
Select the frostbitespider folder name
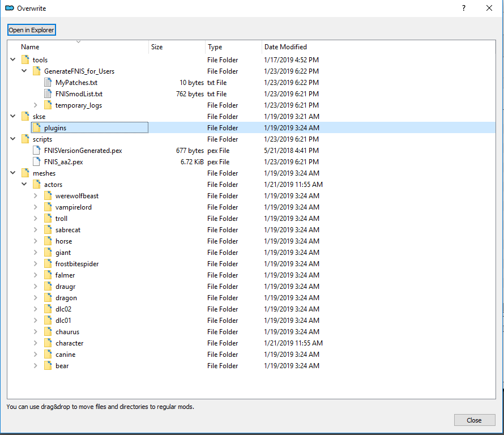pyautogui.click(x=77, y=263)
